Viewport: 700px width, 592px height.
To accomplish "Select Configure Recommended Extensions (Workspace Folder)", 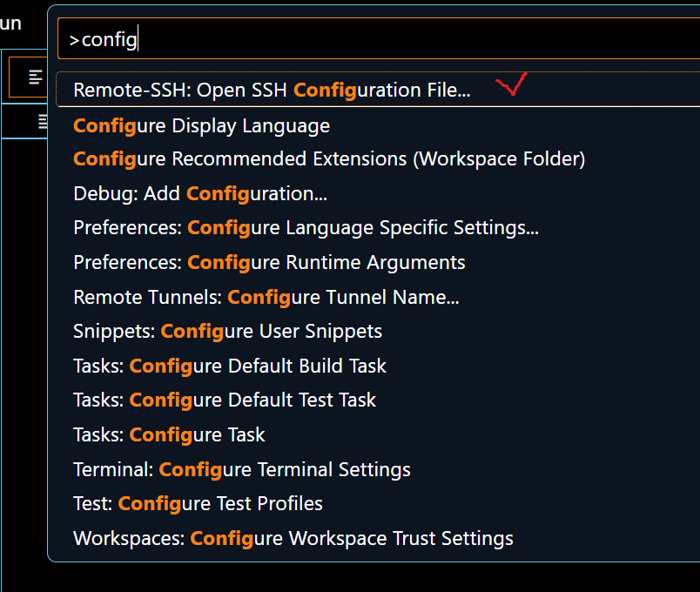I will pos(378,159).
